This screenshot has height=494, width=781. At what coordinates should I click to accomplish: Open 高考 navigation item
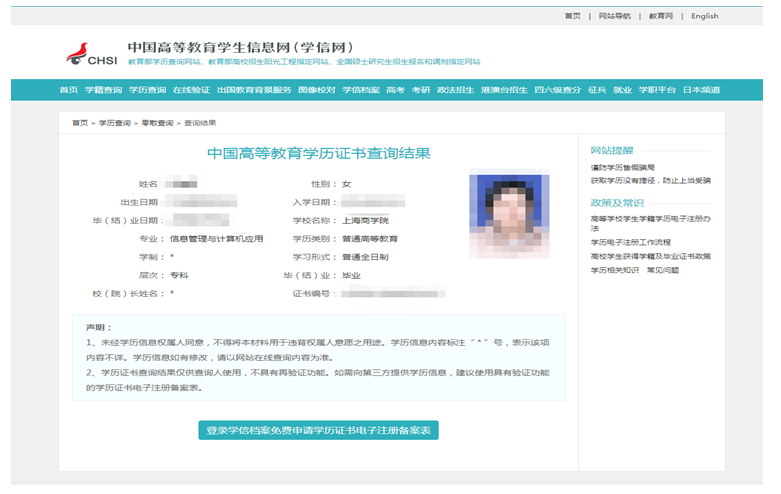point(395,90)
